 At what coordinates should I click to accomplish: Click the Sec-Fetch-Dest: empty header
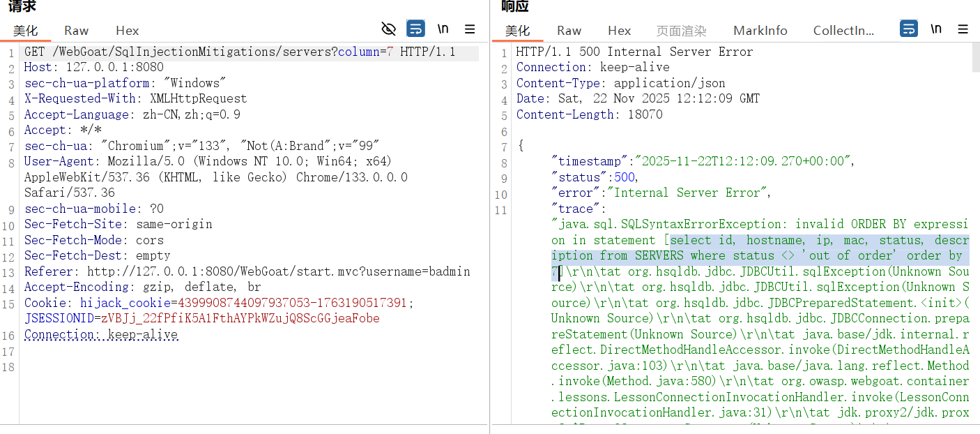98,255
